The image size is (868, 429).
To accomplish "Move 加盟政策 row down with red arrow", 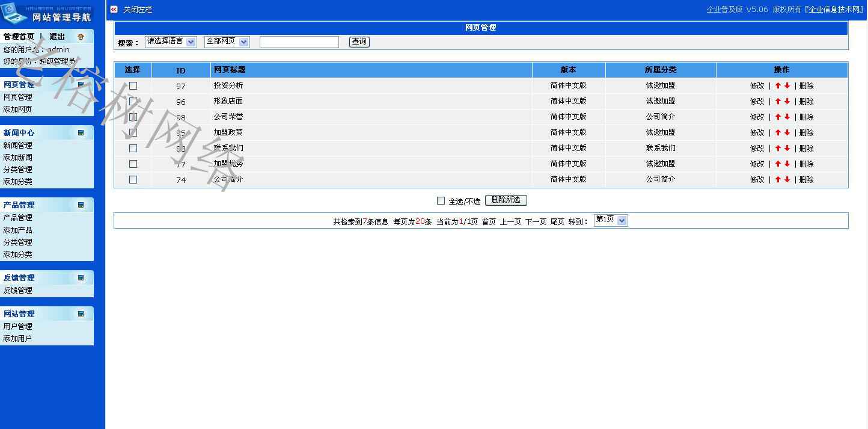I will (787, 132).
